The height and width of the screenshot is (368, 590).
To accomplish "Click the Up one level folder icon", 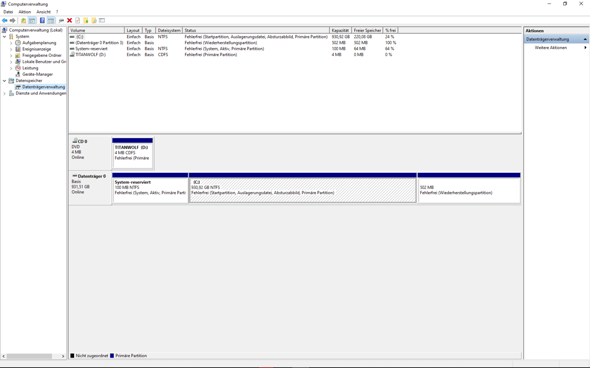I will 23,20.
